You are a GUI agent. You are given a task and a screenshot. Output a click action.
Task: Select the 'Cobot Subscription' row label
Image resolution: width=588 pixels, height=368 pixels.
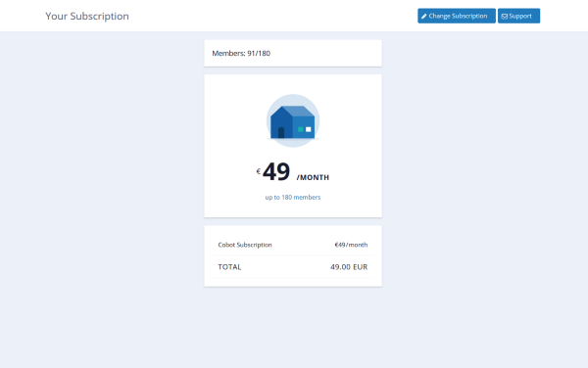click(x=245, y=245)
